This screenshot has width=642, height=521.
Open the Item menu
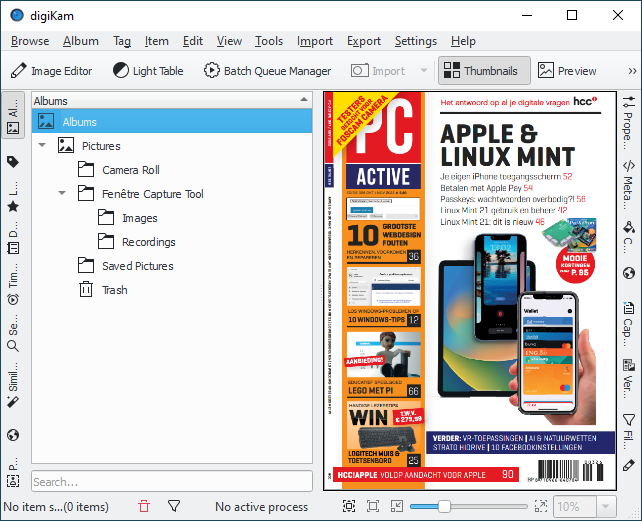click(156, 41)
